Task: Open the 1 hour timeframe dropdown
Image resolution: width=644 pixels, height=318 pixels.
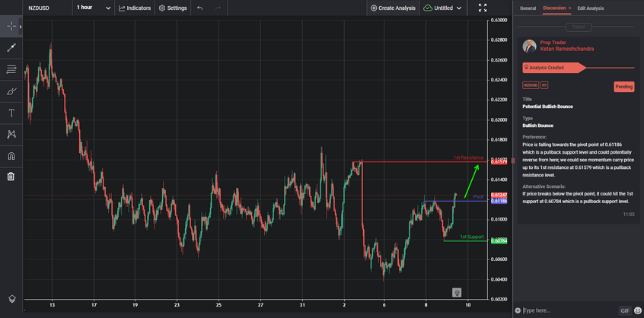Action: click(x=93, y=8)
